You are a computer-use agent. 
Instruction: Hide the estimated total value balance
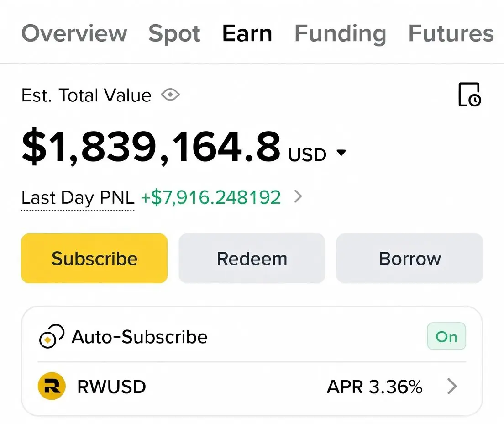[170, 95]
